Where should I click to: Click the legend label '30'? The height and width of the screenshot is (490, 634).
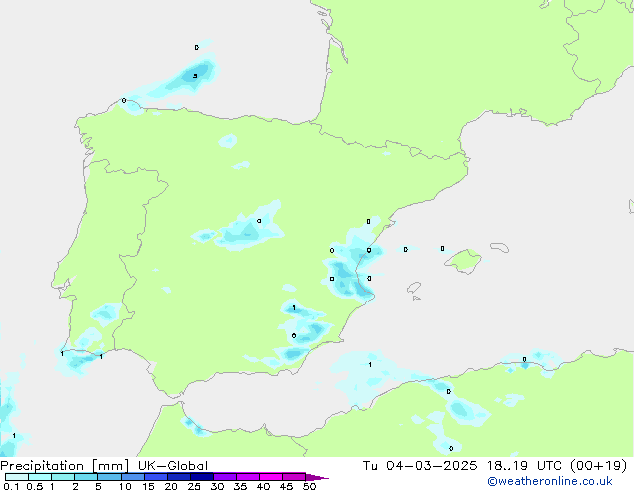click(x=217, y=486)
